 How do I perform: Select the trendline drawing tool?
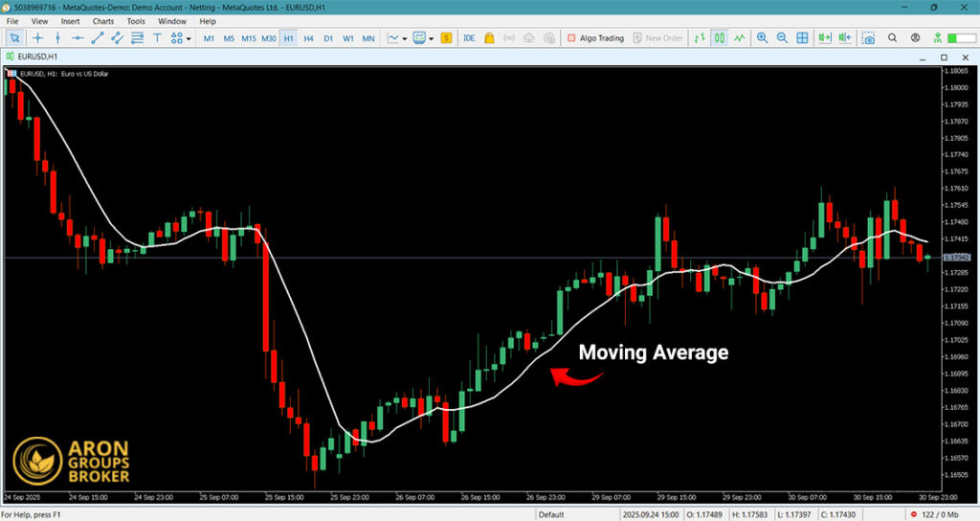click(98, 38)
